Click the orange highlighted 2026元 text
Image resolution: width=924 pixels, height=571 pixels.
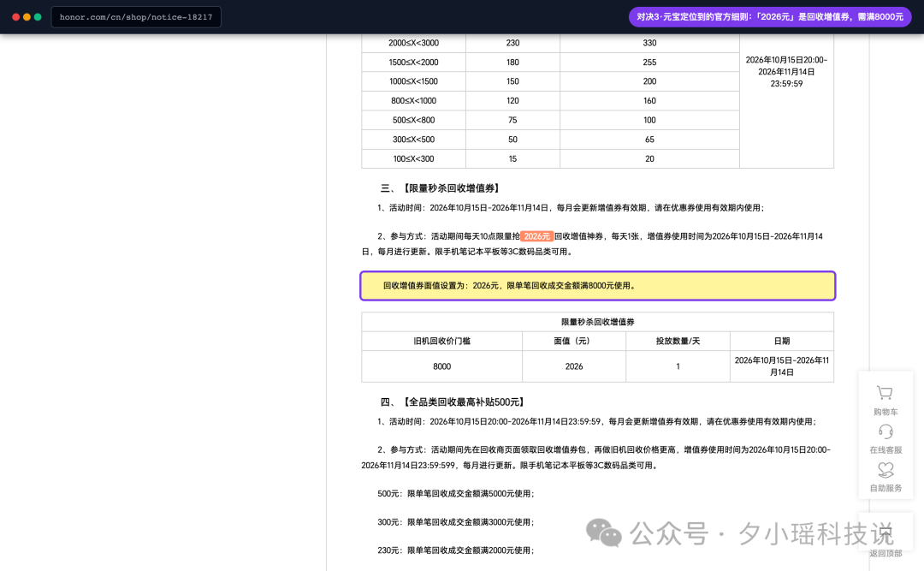coord(536,236)
